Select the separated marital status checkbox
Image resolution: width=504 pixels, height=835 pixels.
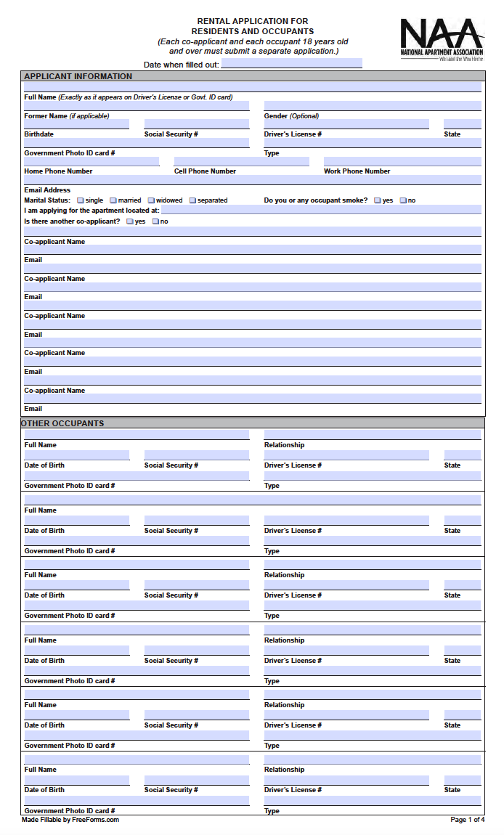point(193,200)
